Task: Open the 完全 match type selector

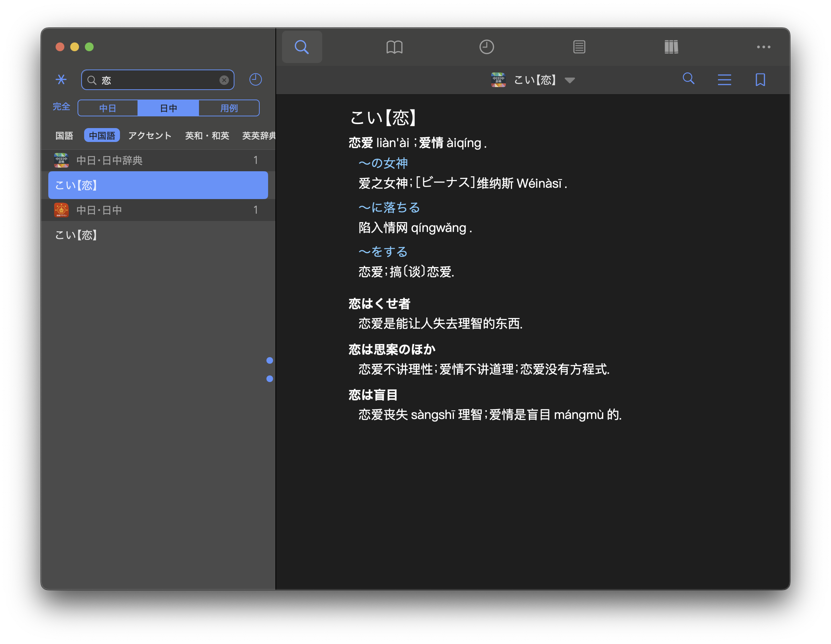Action: pos(61,106)
